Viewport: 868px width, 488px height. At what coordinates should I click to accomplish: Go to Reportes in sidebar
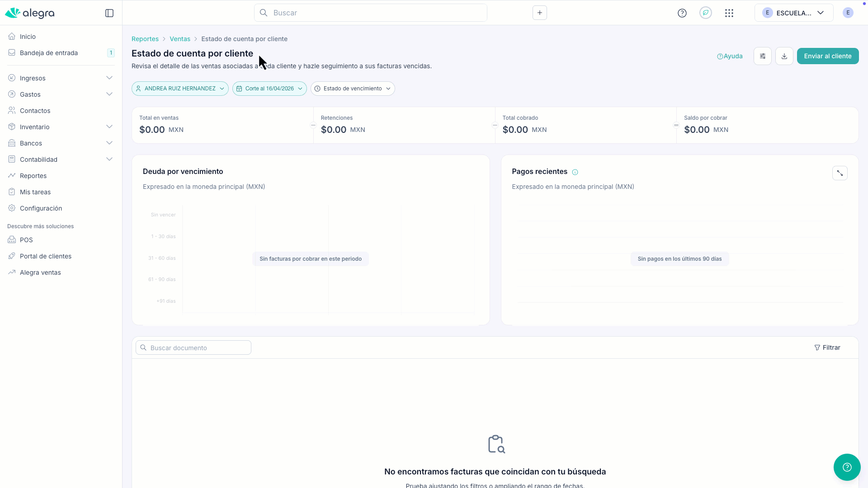33,176
